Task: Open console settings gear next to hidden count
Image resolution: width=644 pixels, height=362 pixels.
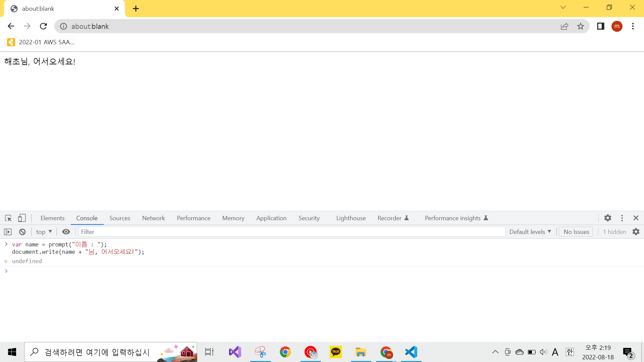Action: [x=636, y=232]
